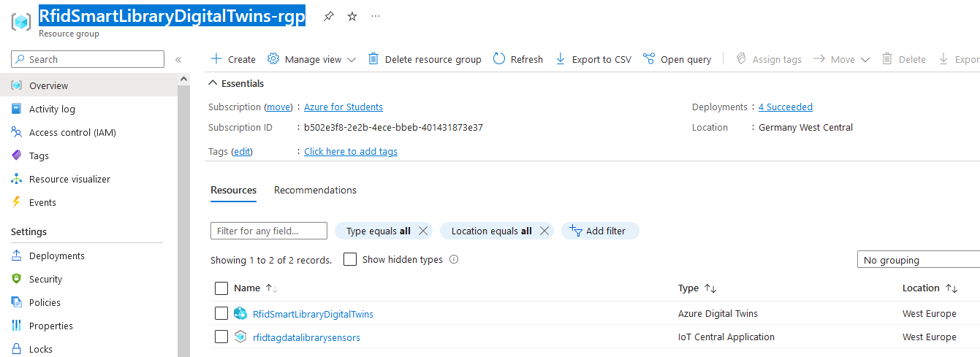Open the RfidSmartLibraryDigitalTwins resource
The image size is (980, 357).
[313, 314]
